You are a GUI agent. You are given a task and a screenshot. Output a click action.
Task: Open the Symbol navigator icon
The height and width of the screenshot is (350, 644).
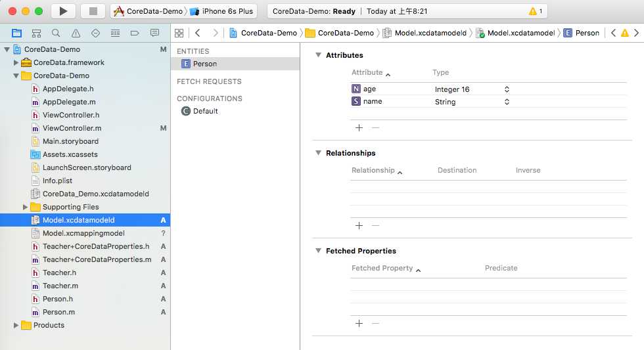37,33
